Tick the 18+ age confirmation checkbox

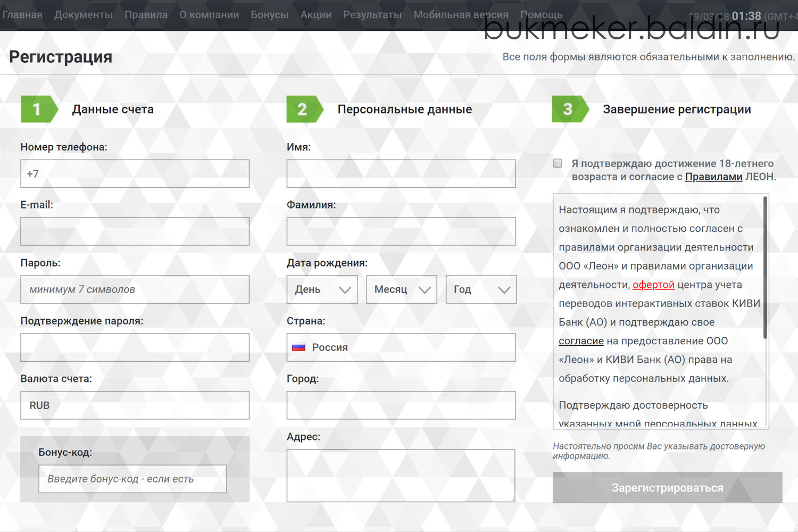[558, 163]
